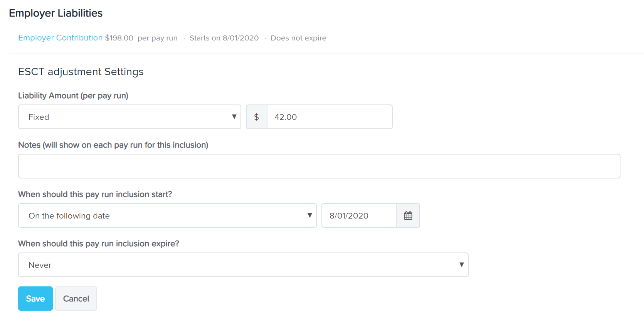Click the dollar sign prefix of amount field
This screenshot has height=318, width=644.
click(x=256, y=117)
